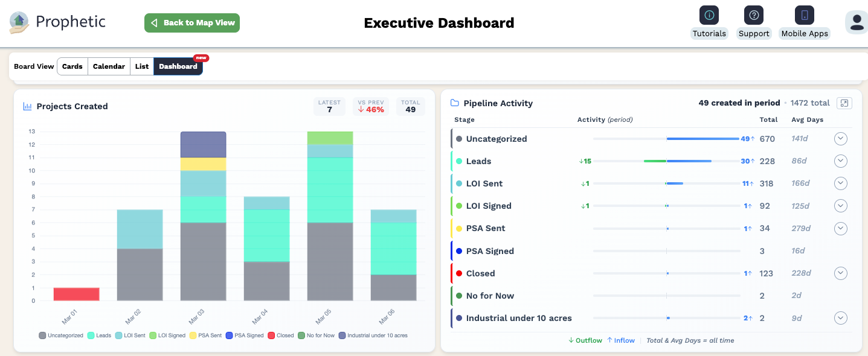Screen dimensions: 868x356
Task: Toggle Industrial under 10 acres legend item
Action: coord(373,335)
